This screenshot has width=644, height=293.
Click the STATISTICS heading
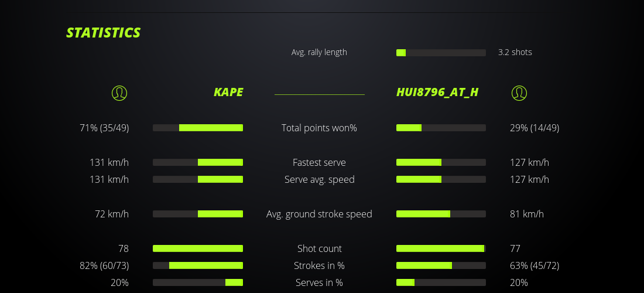point(104,33)
